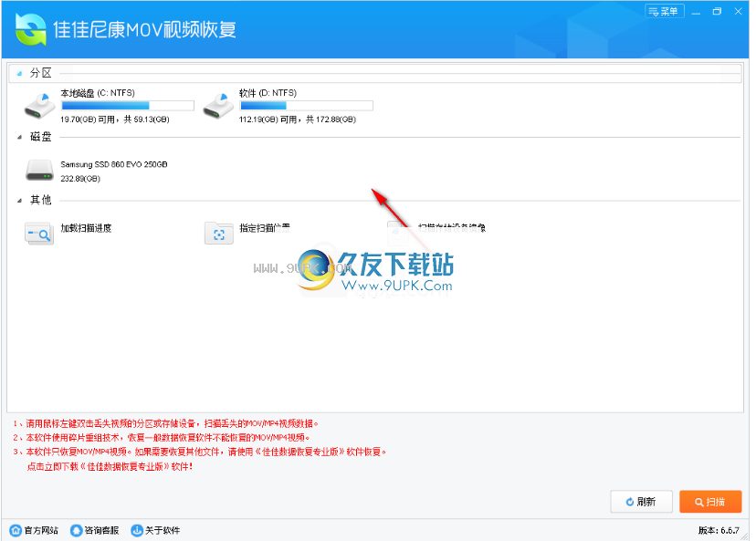
Task: Click the orange 扫描 scan button
Action: coord(710,502)
